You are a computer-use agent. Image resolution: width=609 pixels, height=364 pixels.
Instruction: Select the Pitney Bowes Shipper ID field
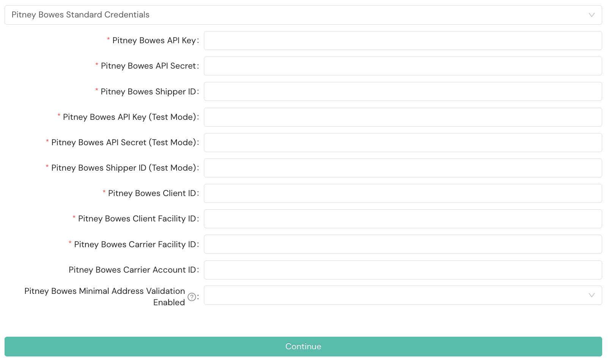[x=403, y=91]
